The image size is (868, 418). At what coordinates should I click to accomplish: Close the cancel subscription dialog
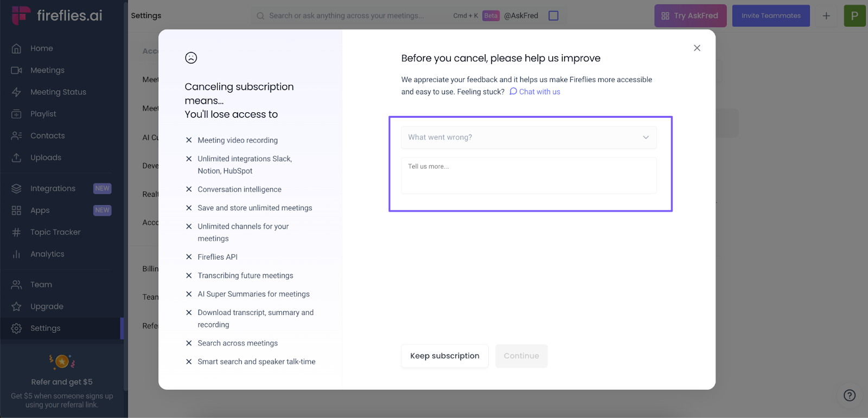(697, 48)
